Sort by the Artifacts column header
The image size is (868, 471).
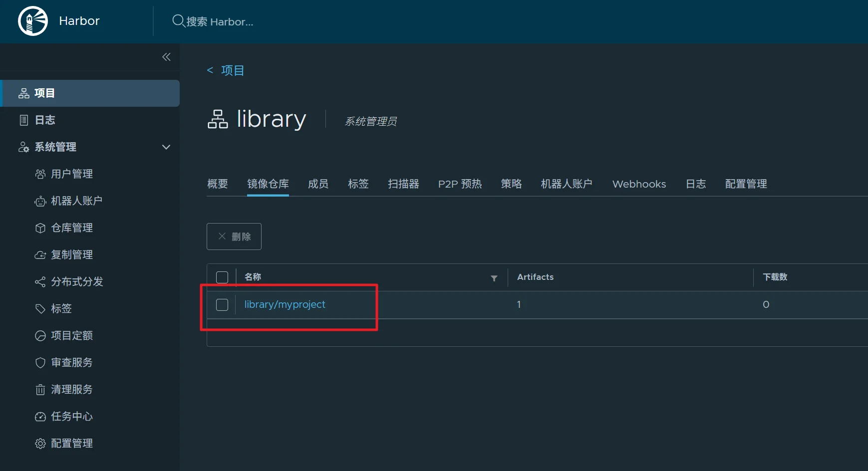[535, 277]
